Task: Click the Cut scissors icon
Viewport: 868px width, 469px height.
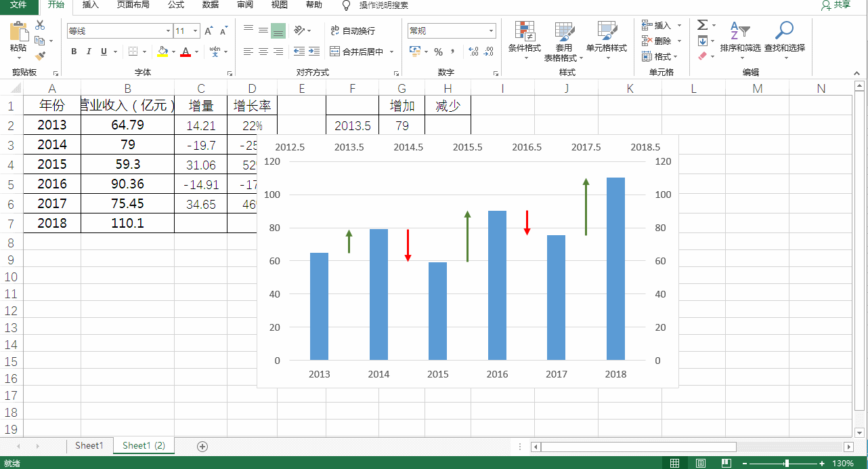Action: [x=39, y=24]
